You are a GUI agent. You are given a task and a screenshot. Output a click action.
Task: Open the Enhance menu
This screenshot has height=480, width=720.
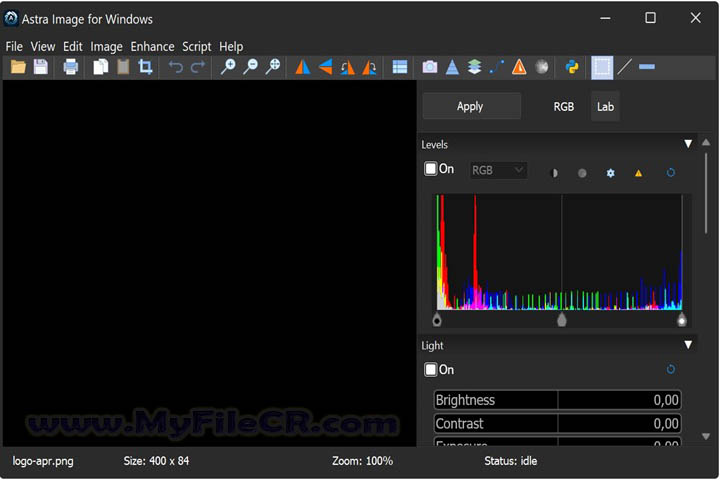click(152, 46)
